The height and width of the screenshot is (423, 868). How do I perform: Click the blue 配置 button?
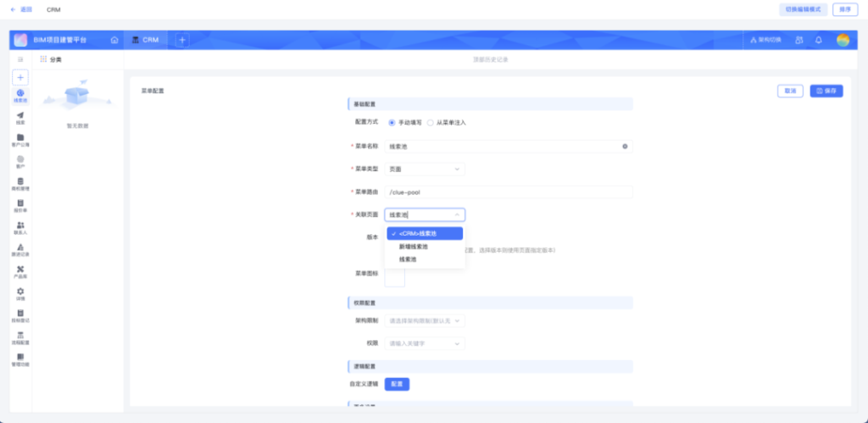(x=397, y=384)
